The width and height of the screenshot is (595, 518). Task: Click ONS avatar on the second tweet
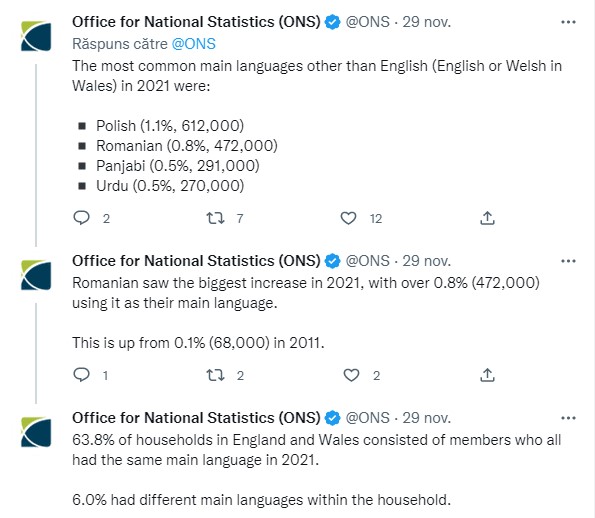click(36, 275)
